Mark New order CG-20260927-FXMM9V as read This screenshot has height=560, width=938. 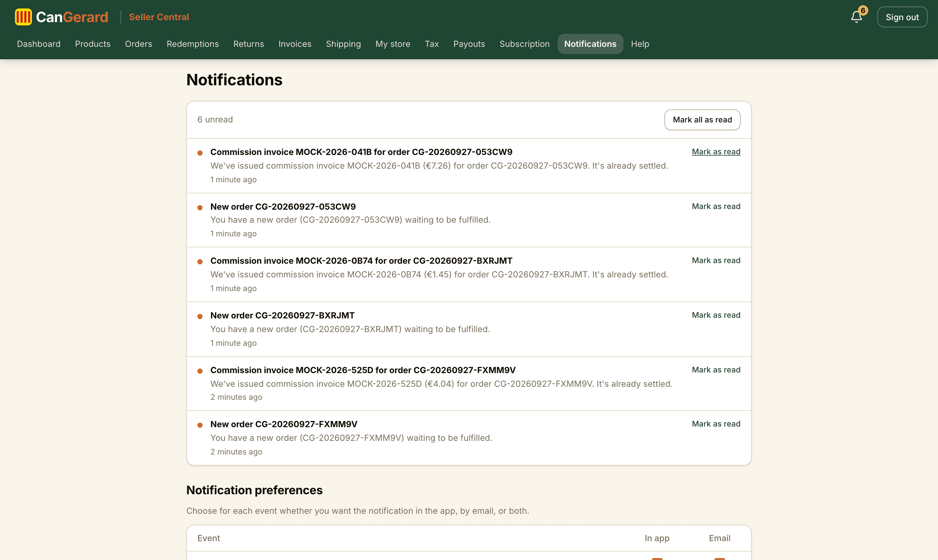(716, 424)
